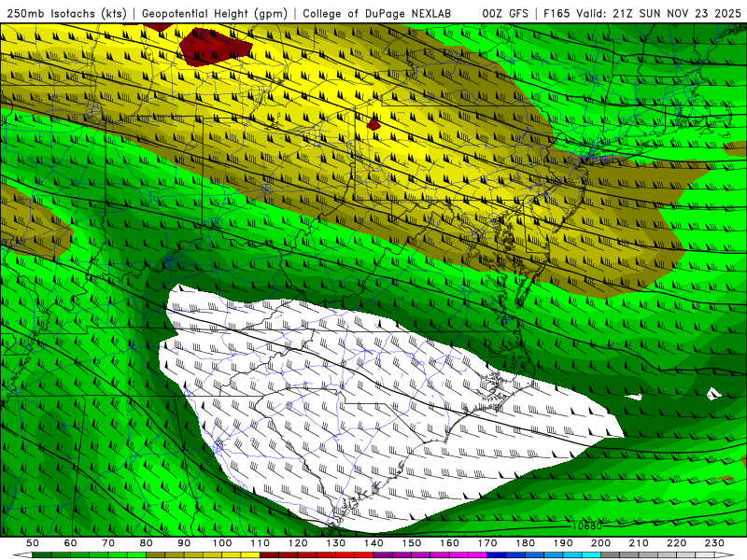Screen dimensions: 747x560
Task: Click the legend value '100'
Action: pyautogui.click(x=222, y=543)
